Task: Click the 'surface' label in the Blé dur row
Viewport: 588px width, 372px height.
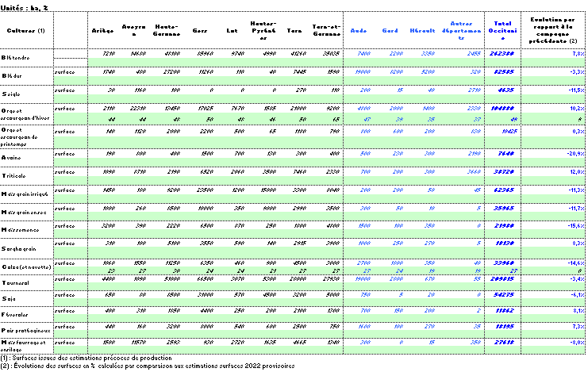Action: pyautogui.click(x=65, y=72)
